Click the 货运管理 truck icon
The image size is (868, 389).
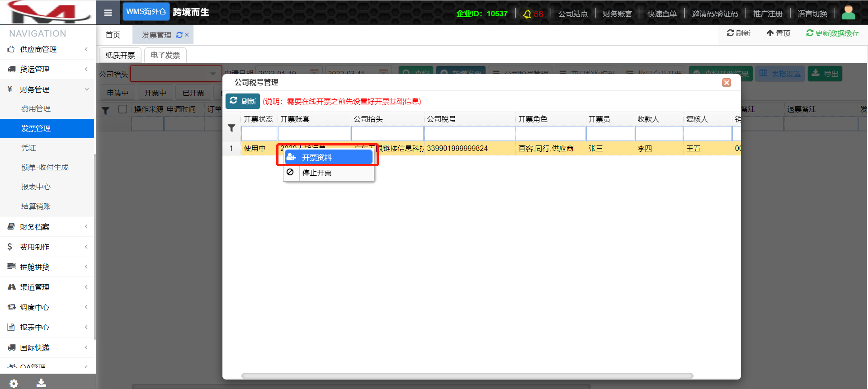tap(11, 69)
